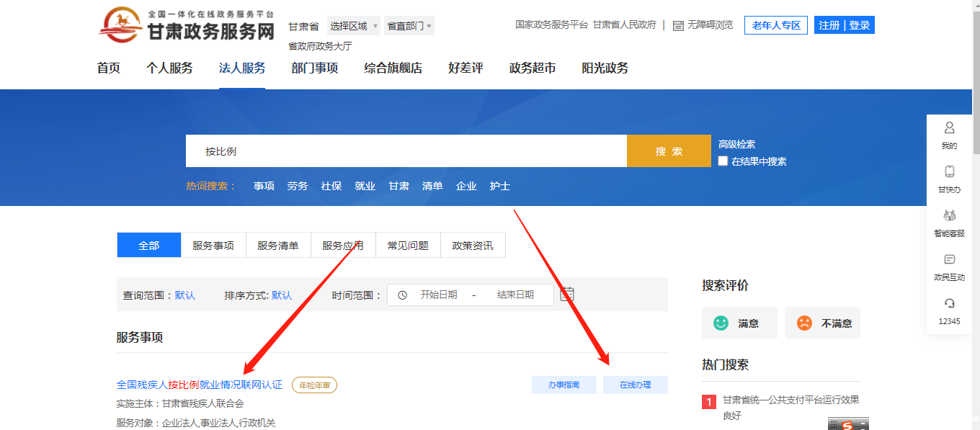The image size is (980, 430).
Task: Click the 无障碍浏览 accessibility icon
Action: [678, 24]
